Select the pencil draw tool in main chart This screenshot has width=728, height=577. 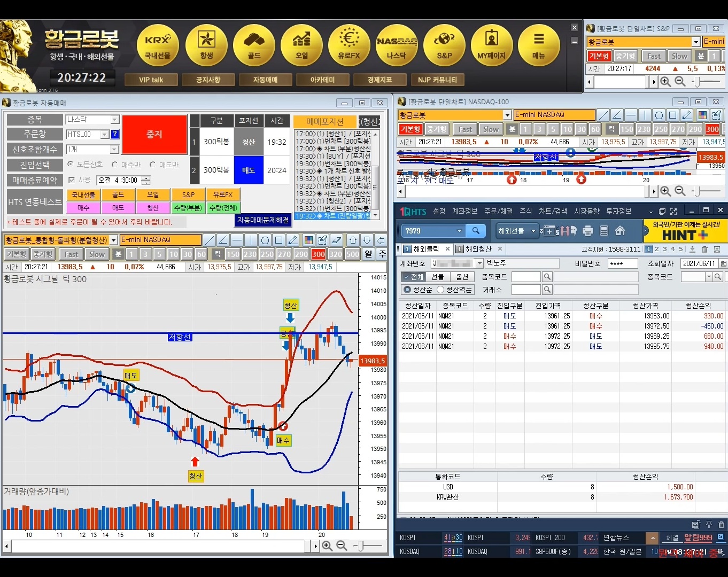click(x=292, y=240)
